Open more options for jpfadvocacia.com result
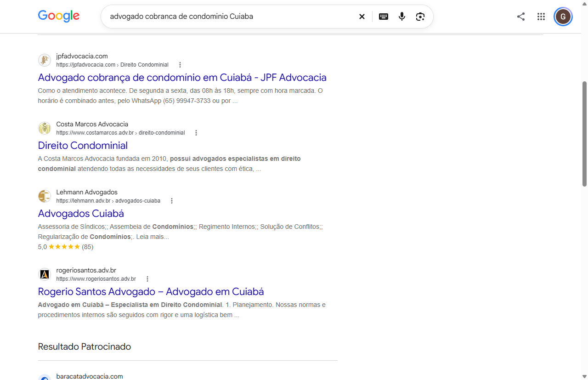 [x=180, y=65]
